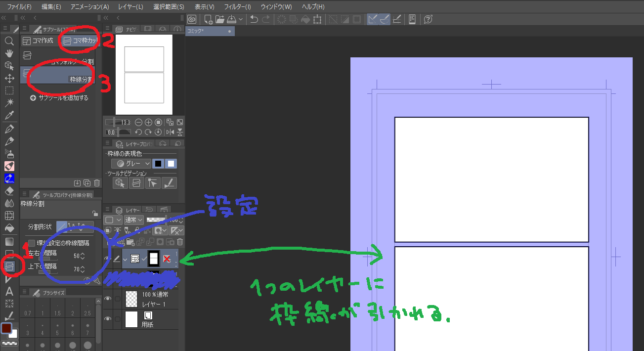Select the Zoom magnifier tool
The height and width of the screenshot is (351, 644).
pyautogui.click(x=9, y=41)
